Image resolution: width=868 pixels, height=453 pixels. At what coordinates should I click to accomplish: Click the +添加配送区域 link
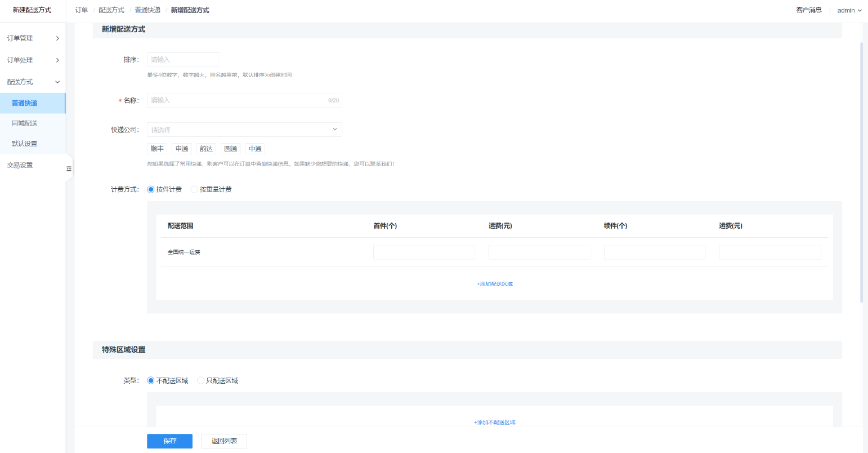click(x=495, y=284)
